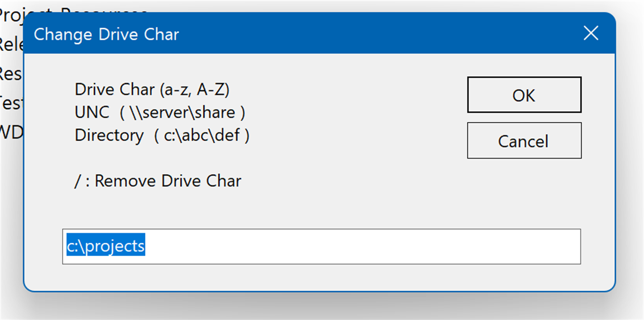Select the partially hidden WD... background item
The width and height of the screenshot is (644, 320).
click(10, 132)
